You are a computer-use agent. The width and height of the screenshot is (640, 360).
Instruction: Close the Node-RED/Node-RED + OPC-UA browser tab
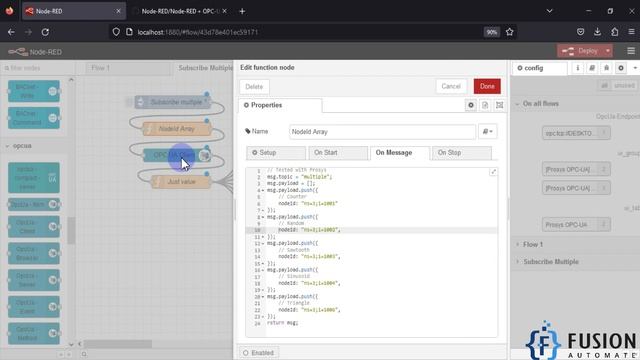tap(224, 11)
